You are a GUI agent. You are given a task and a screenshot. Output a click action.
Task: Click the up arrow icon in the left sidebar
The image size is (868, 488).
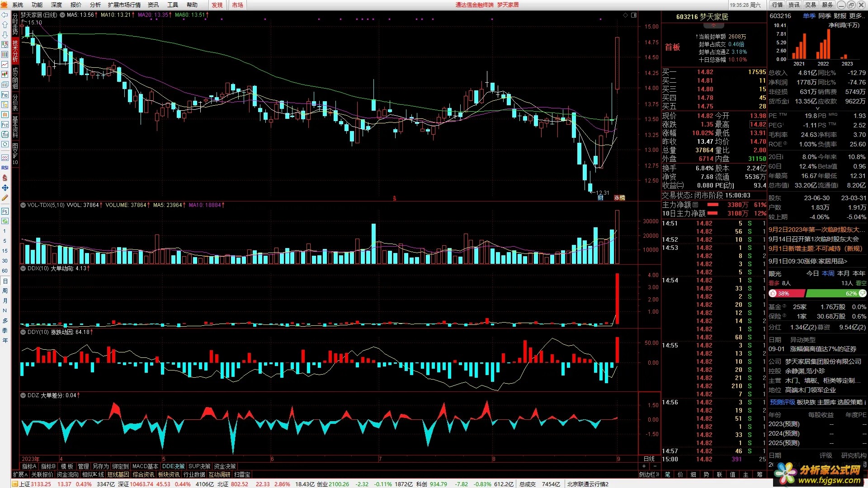5,25
